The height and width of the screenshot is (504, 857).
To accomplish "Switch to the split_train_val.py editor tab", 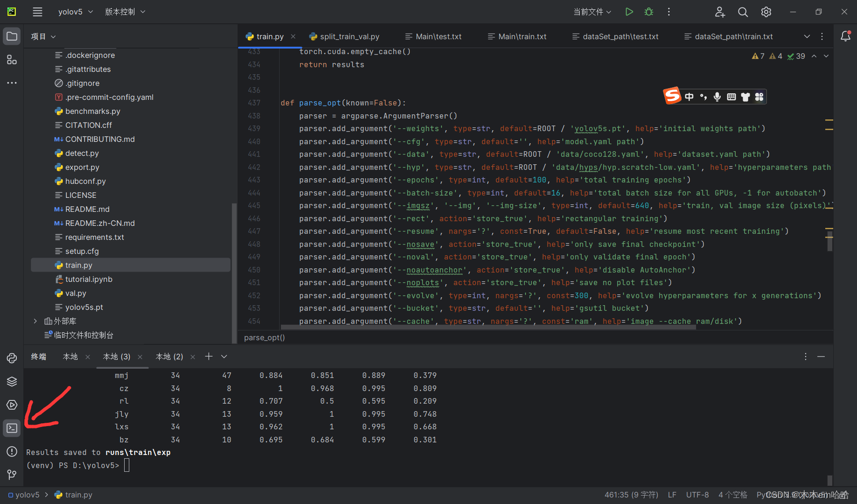I will tap(349, 36).
